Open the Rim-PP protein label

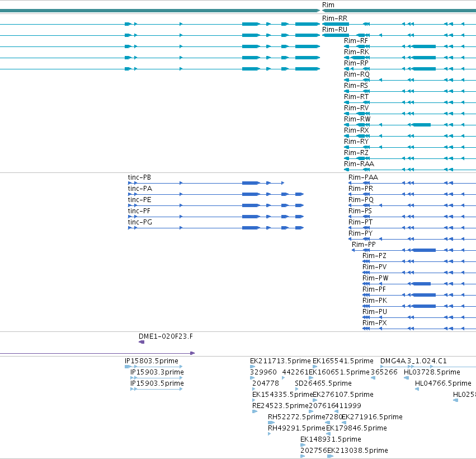[364, 245]
